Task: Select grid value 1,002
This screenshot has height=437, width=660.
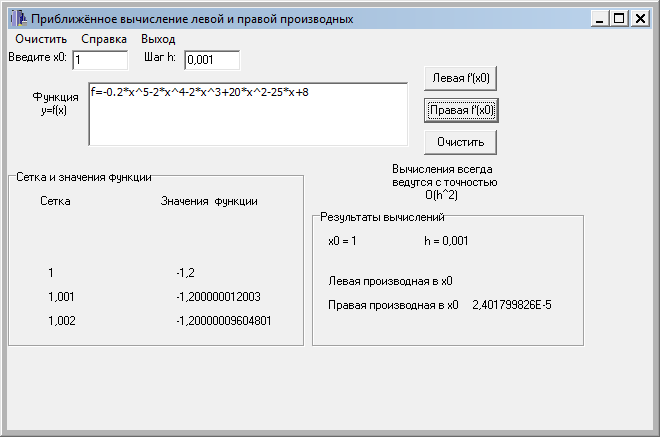Action: (62, 321)
